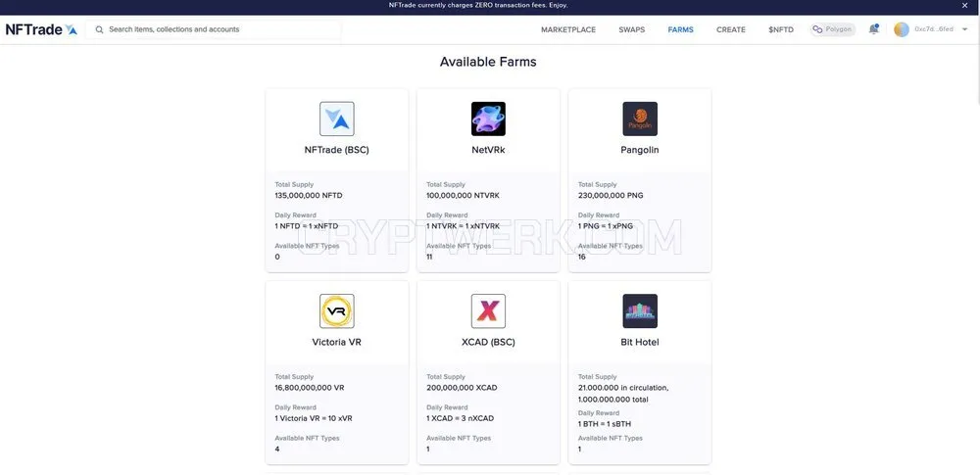The image size is (980, 475).
Task: Click 100,000,000 NTVRK total supply
Action: 464,196
